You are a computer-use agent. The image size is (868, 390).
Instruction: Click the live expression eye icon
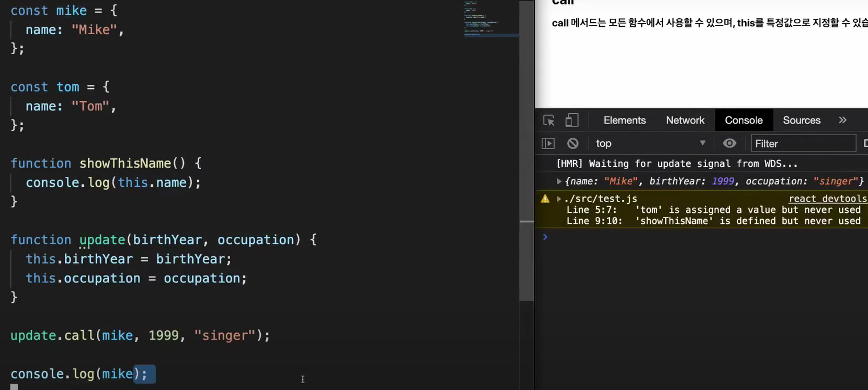coord(730,143)
